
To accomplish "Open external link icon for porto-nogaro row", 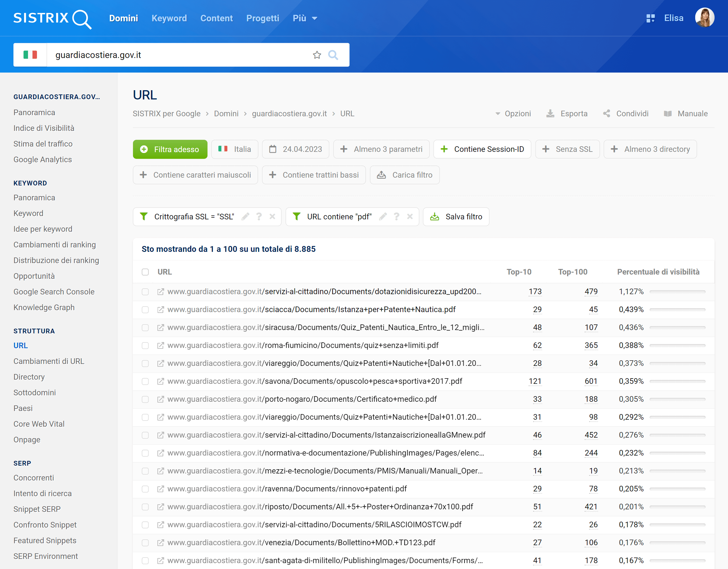I will point(160,400).
